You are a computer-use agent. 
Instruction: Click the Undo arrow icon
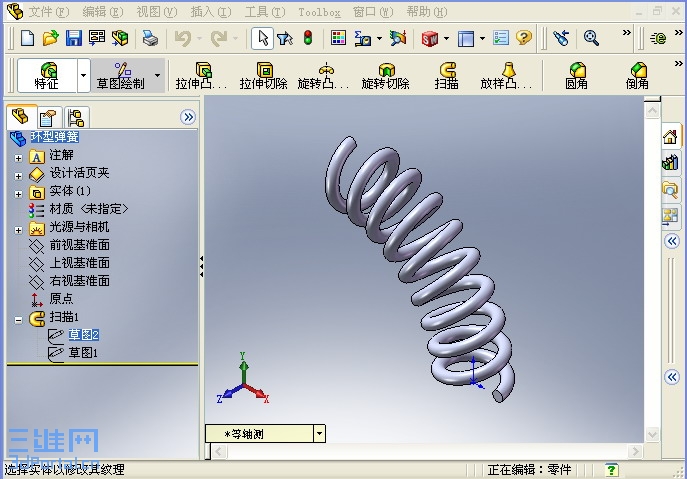click(183, 39)
